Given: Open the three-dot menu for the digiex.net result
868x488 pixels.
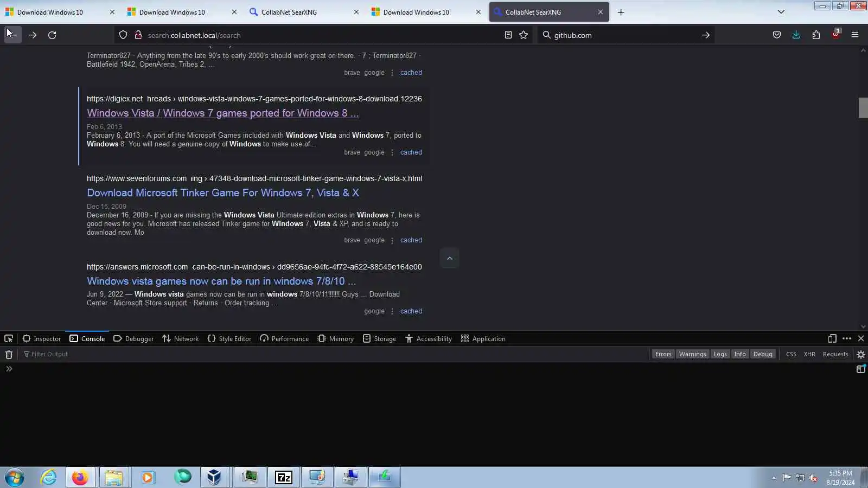Looking at the screenshot, I should tap(392, 152).
